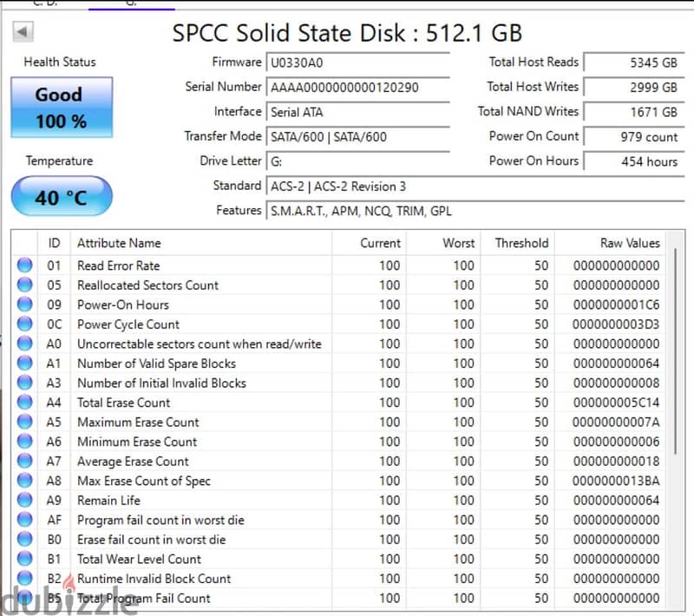This screenshot has width=694, height=616.
Task: Select Erase fail count in worst die
Action: click(151, 540)
